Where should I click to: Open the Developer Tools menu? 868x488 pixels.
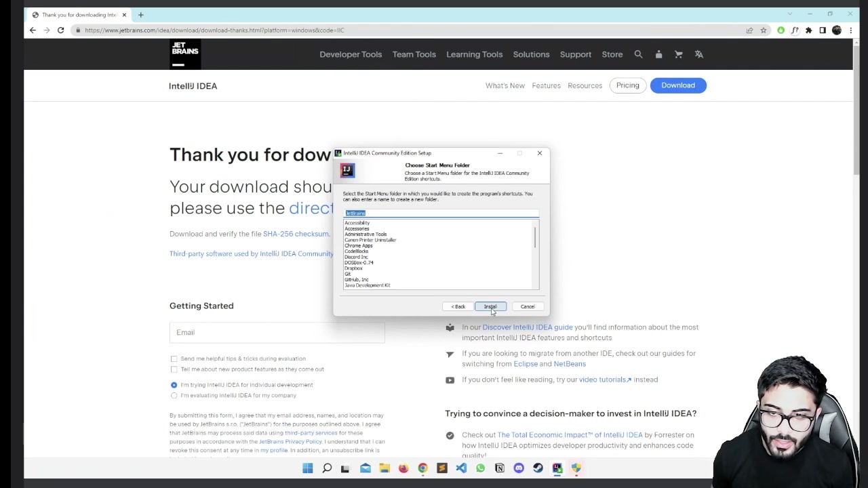point(350,54)
